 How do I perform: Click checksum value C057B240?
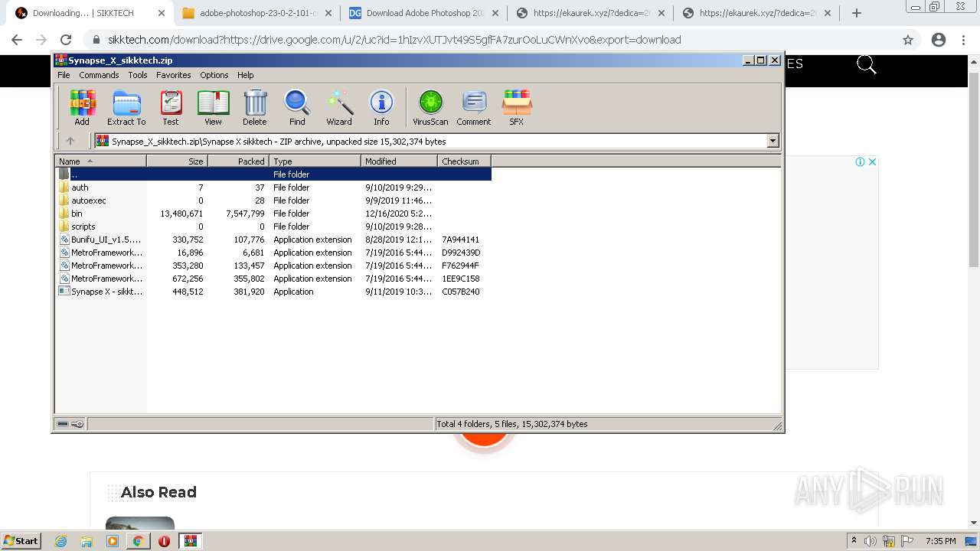pyautogui.click(x=461, y=292)
